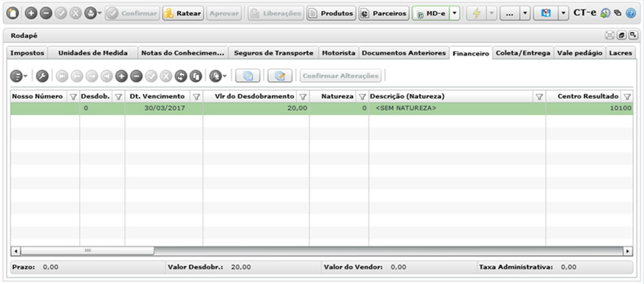This screenshot has width=644, height=284.
Task: Click the Confirmar button
Action: pyautogui.click(x=132, y=14)
